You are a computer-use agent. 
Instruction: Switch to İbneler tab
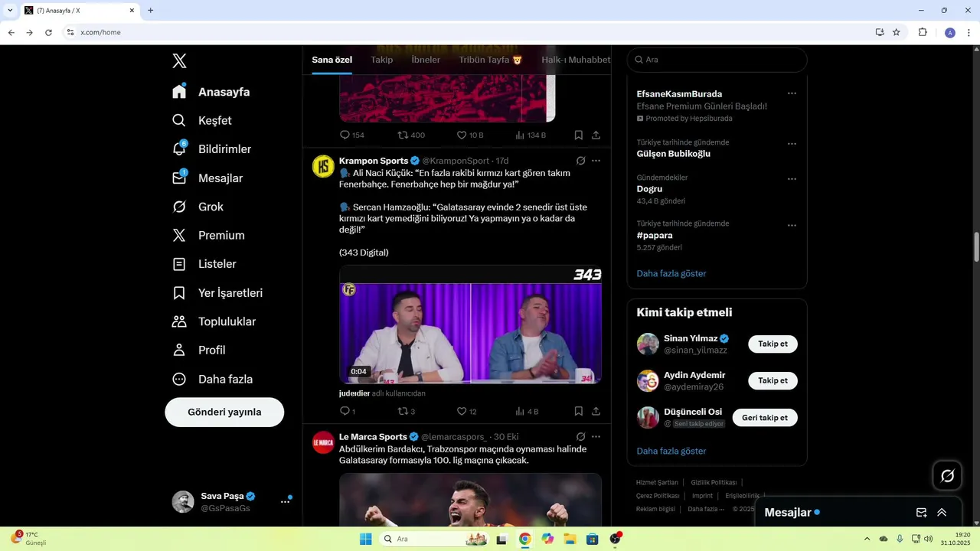pos(426,60)
